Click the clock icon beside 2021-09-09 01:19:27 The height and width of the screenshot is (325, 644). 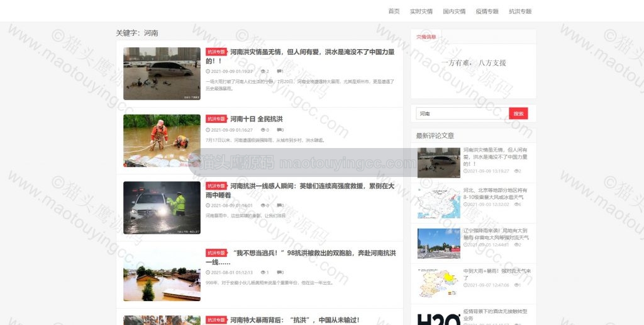pos(208,71)
